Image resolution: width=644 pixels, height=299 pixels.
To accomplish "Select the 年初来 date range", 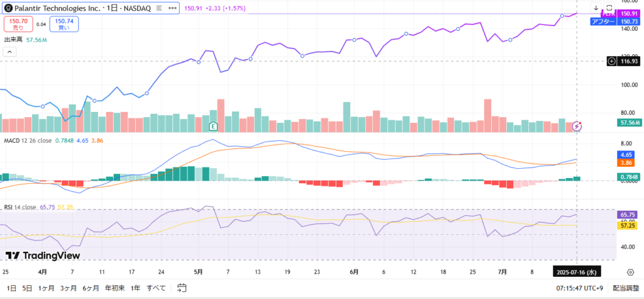I will click(x=115, y=288).
